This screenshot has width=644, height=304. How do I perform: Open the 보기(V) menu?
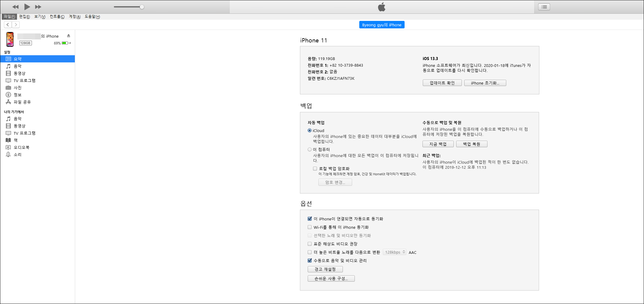40,17
